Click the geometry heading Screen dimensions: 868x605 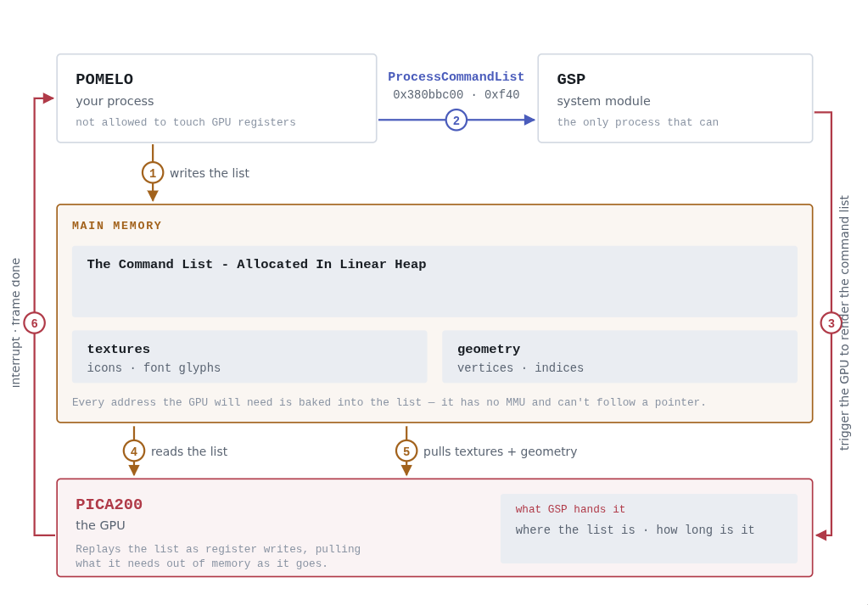tap(489, 350)
